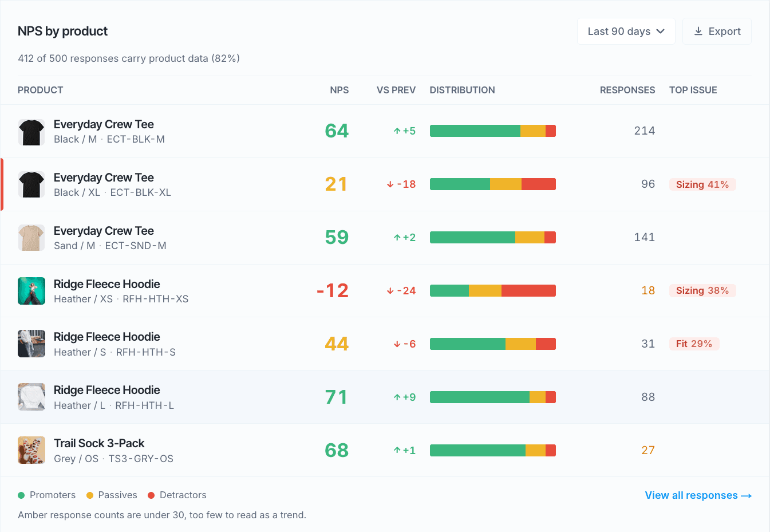Open black tee thumbnail for ECT-BLK-XL
Screen dimensions: 770x532
point(31,184)
